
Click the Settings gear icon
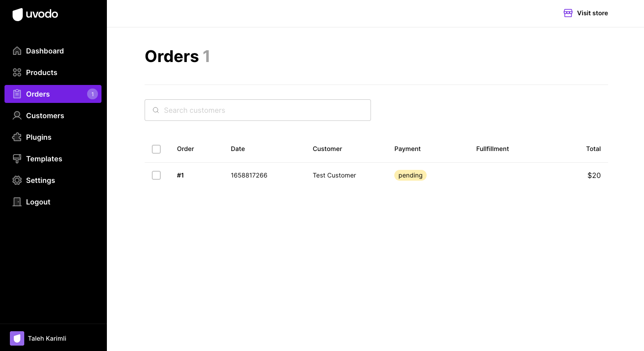pos(17,180)
